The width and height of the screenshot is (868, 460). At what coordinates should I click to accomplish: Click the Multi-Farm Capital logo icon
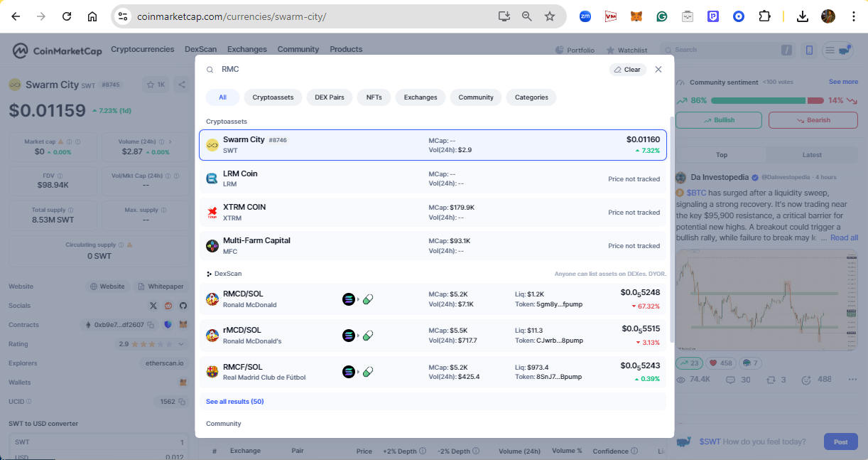tap(212, 246)
